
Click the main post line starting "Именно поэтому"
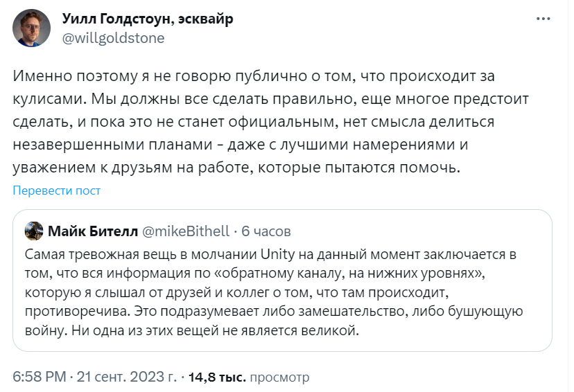click(x=254, y=76)
